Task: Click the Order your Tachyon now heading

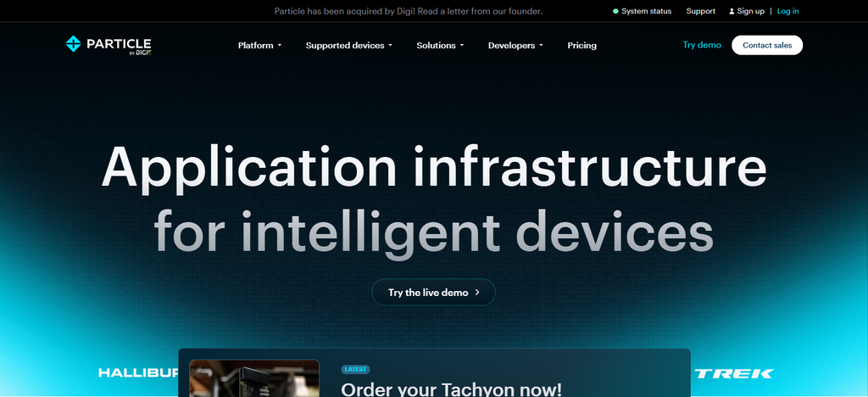Action: [451, 389]
